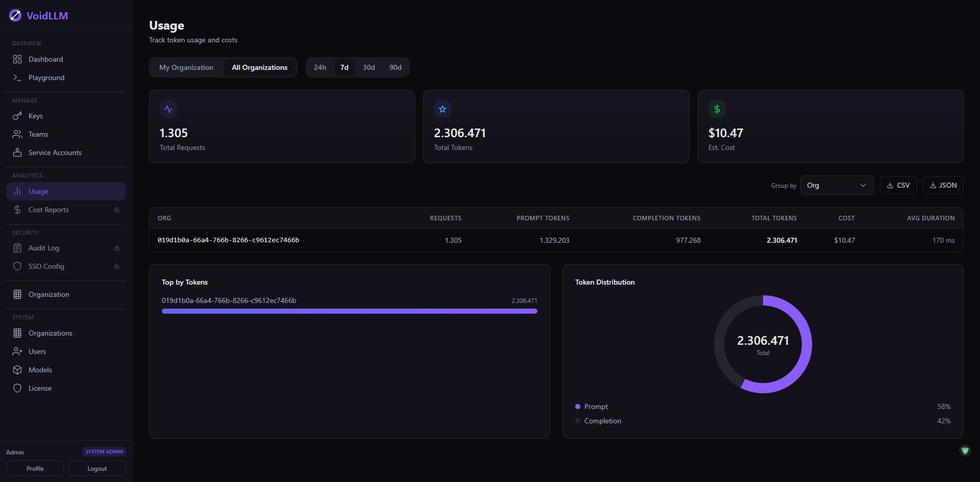Click the Models cube icon
980x482 pixels.
[17, 370]
